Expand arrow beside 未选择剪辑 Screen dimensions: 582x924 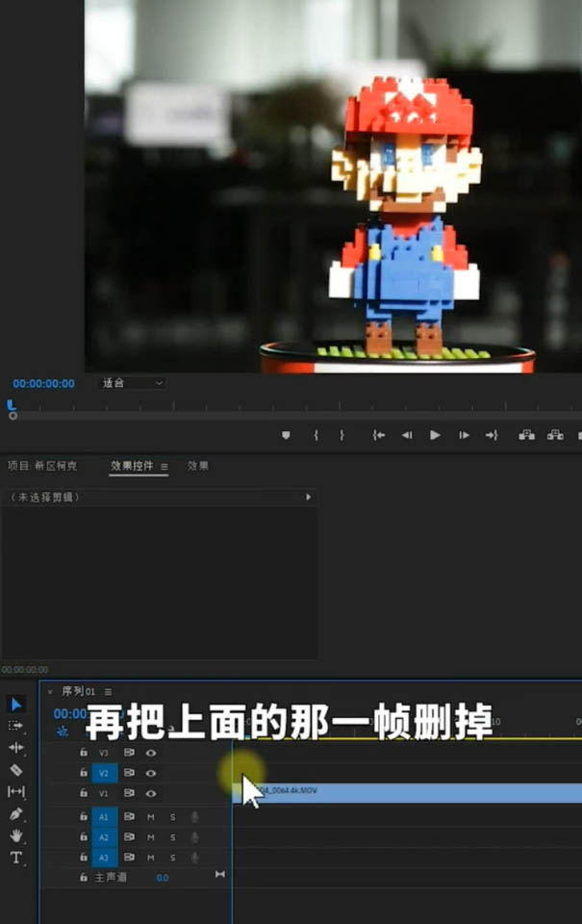pyautogui.click(x=308, y=498)
